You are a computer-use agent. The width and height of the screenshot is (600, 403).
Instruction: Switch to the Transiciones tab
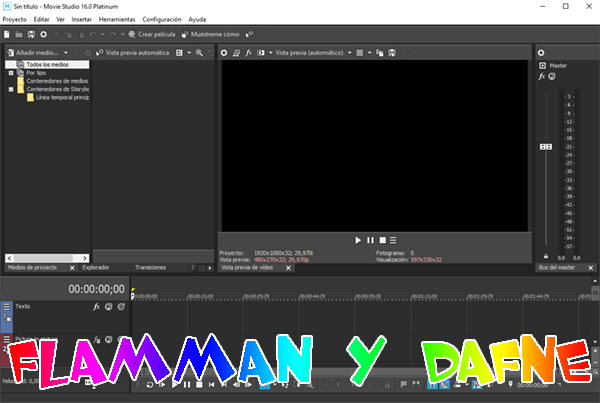[x=150, y=268]
